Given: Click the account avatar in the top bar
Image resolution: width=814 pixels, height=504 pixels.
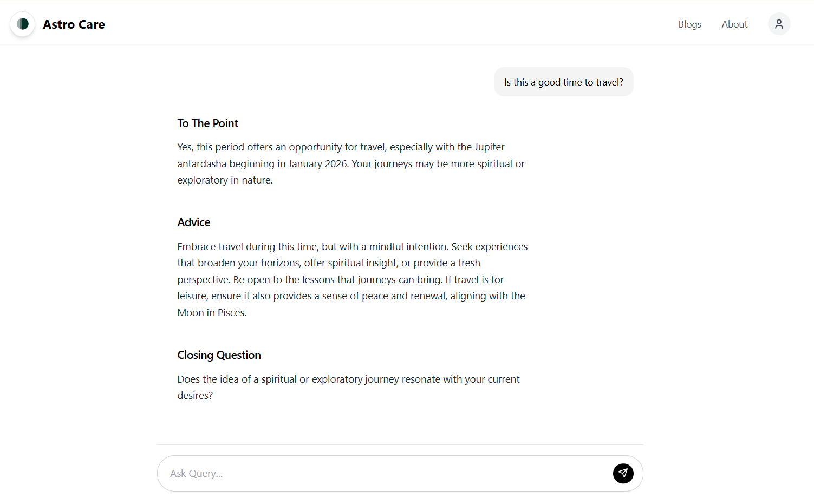Looking at the screenshot, I should tap(779, 24).
